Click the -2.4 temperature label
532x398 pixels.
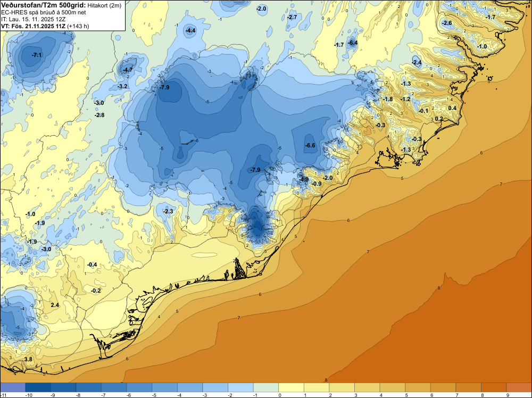pos(417,62)
